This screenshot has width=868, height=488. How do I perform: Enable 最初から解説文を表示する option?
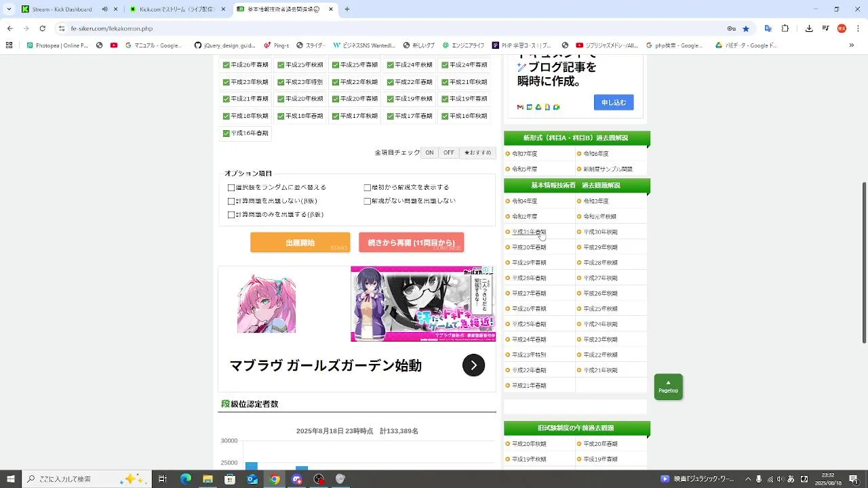click(368, 188)
